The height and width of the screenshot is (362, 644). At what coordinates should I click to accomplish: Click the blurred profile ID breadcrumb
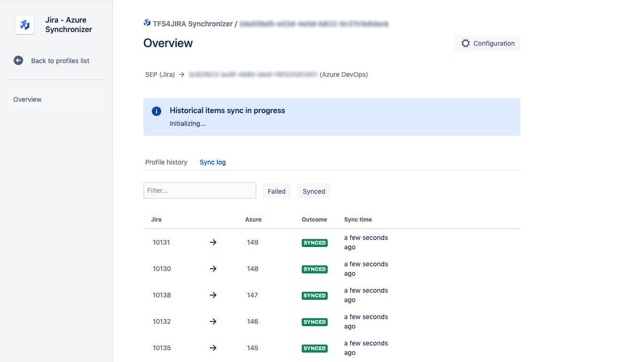(x=314, y=24)
